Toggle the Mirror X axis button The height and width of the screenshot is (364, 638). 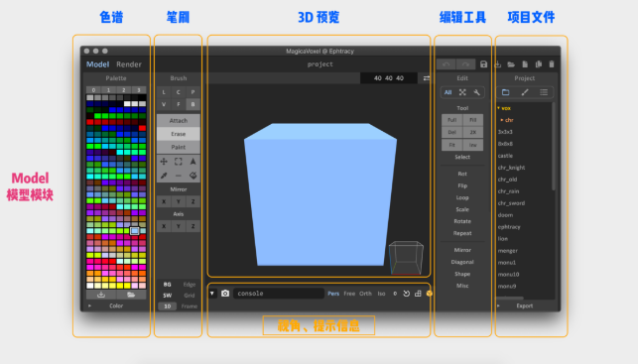[164, 201]
